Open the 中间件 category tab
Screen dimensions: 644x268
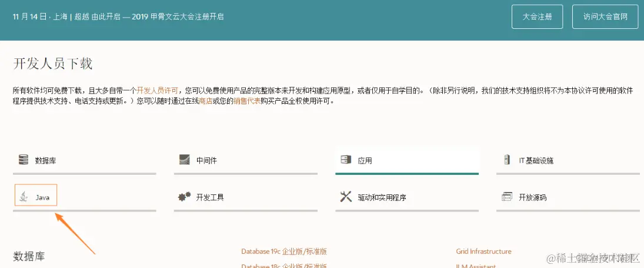pyautogui.click(x=246, y=161)
